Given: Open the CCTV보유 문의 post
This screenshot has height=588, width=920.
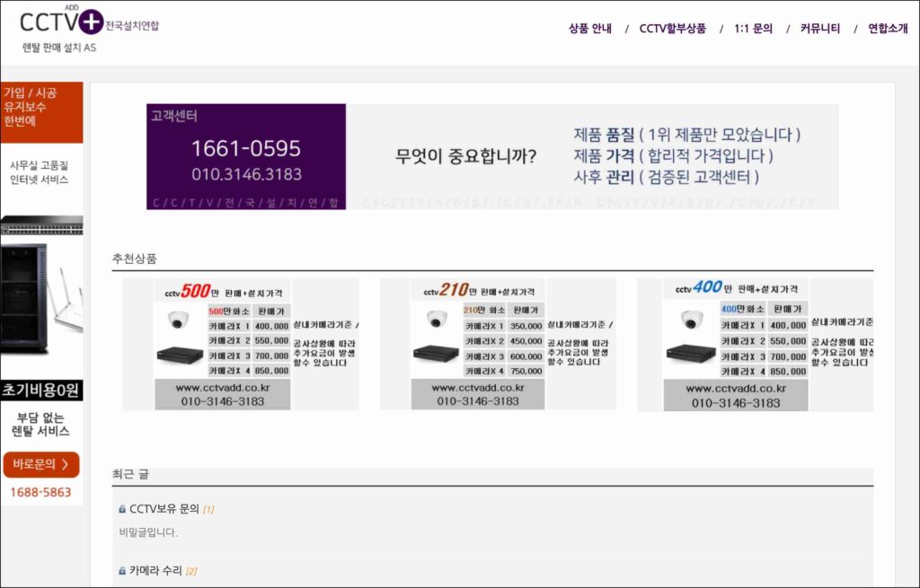Looking at the screenshot, I should coord(164,509).
